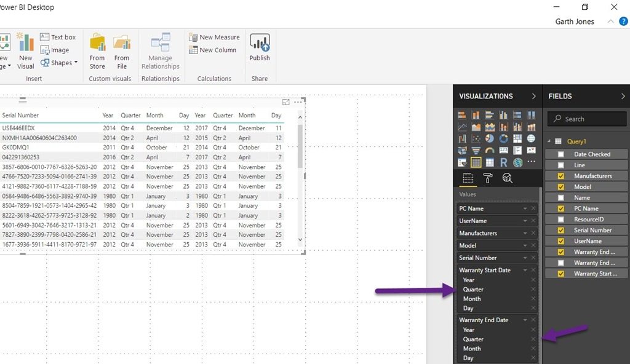Select the Line chart visual

(462, 127)
